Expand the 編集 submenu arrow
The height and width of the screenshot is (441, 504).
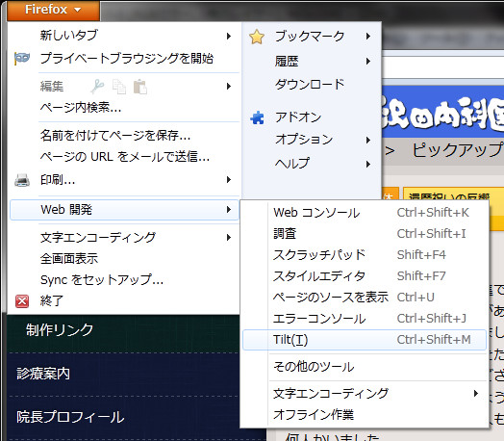(x=229, y=87)
